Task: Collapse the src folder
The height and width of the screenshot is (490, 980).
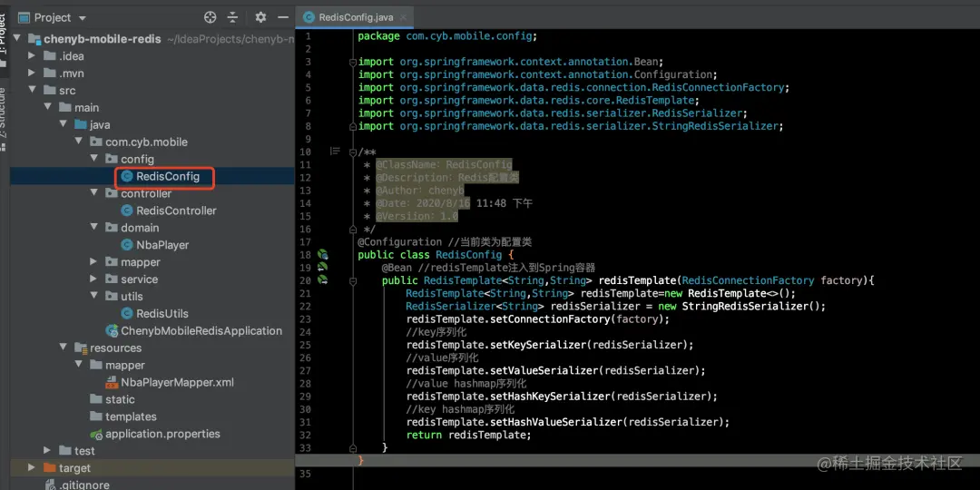Action: coord(32,90)
